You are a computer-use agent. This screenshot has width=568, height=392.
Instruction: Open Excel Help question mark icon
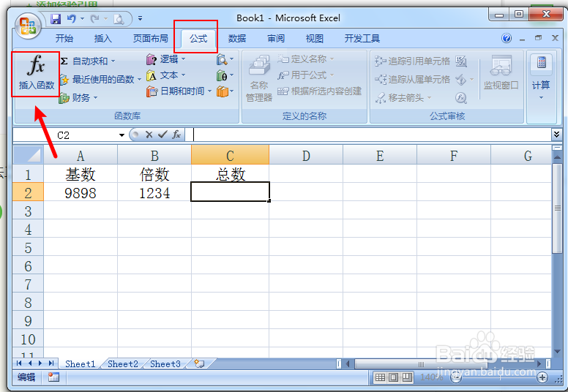click(507, 38)
